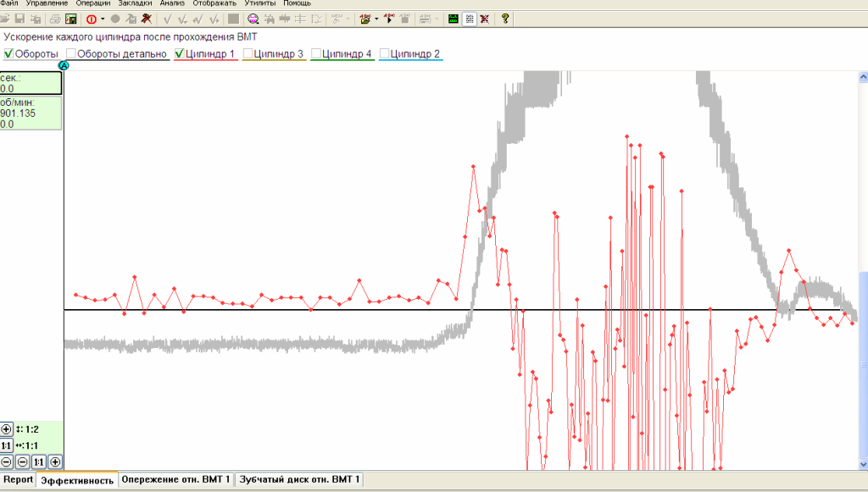Click the cyan A cursor marker
Screen dimensions: 868x492
pos(64,65)
